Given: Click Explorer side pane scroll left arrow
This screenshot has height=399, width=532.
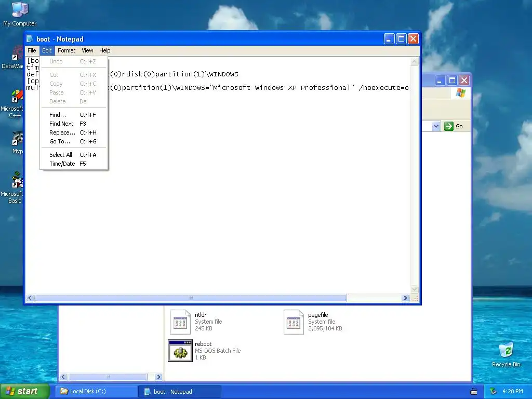Looking at the screenshot, I should [63, 377].
